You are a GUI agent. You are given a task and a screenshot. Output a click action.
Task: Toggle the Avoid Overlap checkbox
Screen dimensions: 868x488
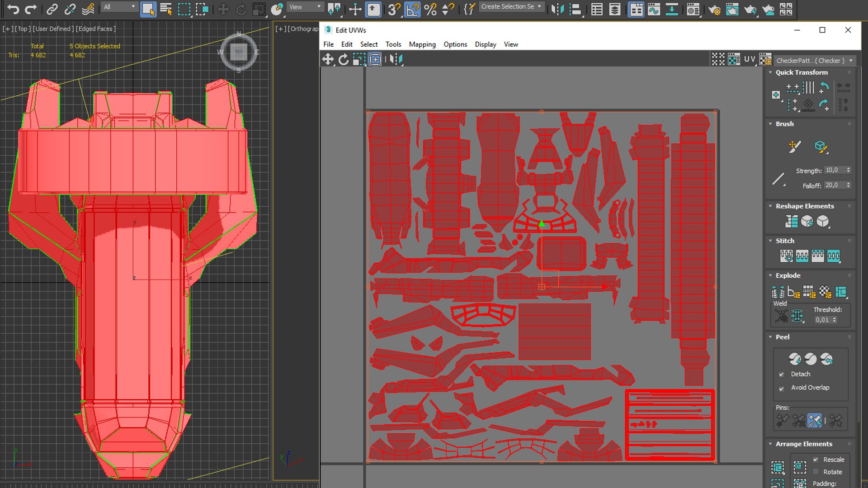click(x=781, y=389)
